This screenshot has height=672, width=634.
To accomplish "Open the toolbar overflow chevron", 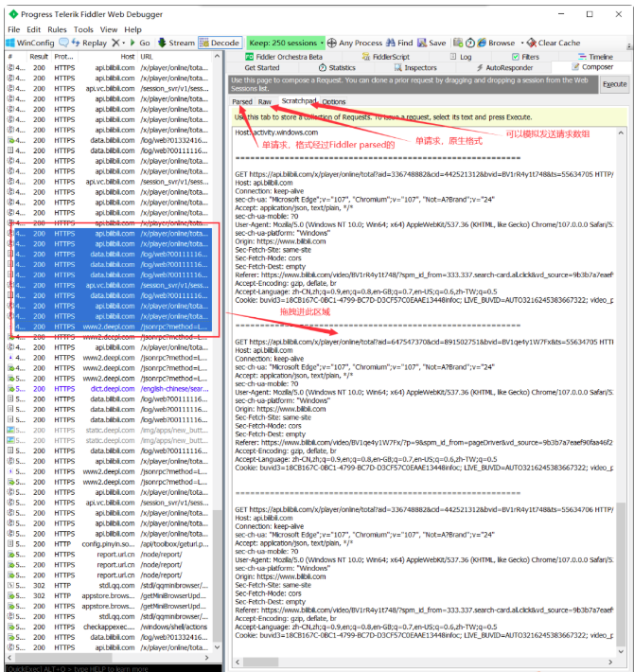I will tap(629, 45).
